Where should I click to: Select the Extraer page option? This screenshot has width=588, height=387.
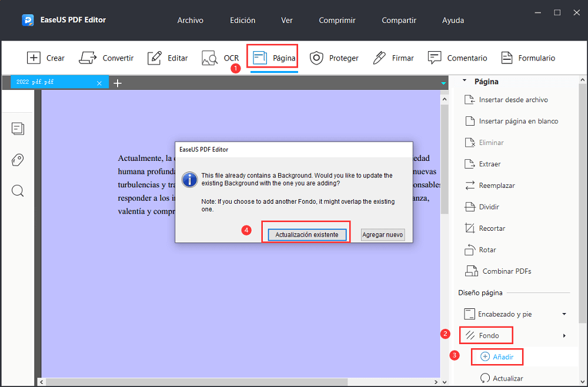(x=483, y=164)
